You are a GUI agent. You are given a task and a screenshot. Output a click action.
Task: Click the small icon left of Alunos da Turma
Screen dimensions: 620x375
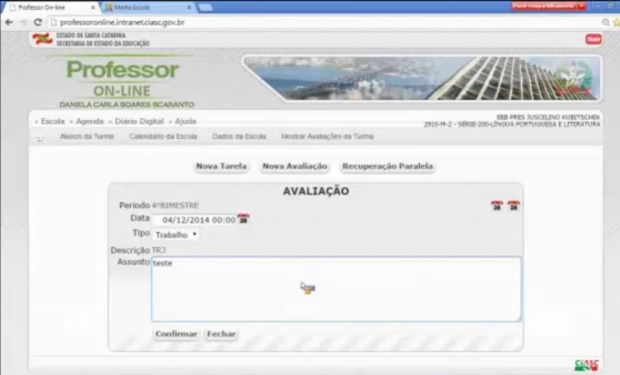pos(40,138)
